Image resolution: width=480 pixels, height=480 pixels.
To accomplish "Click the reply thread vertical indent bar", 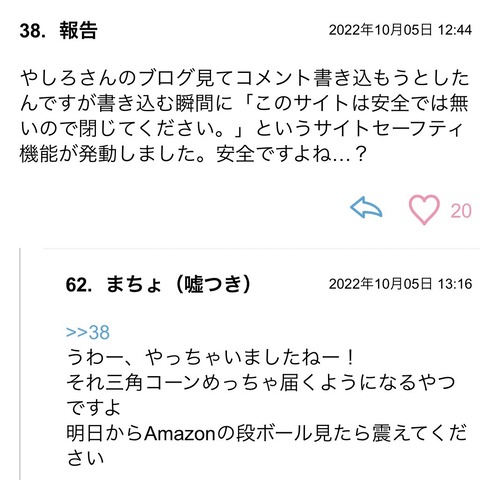I will coord(20,364).
